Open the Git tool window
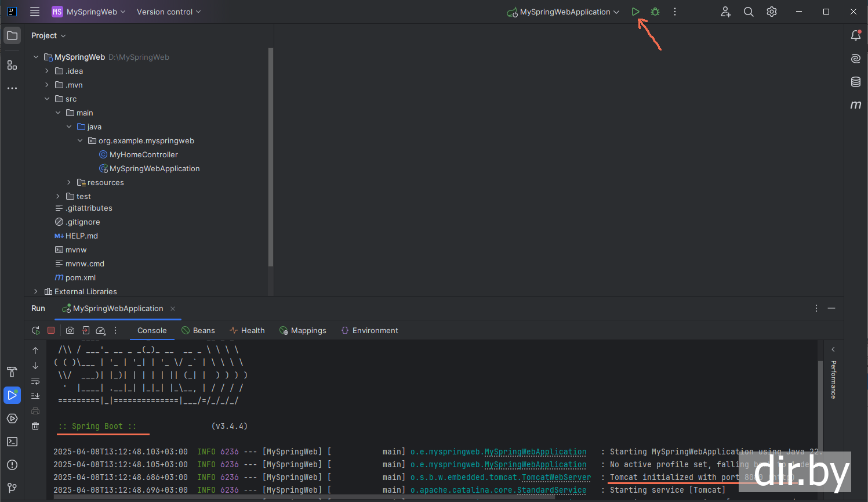Viewport: 868px width, 502px height. click(12, 488)
